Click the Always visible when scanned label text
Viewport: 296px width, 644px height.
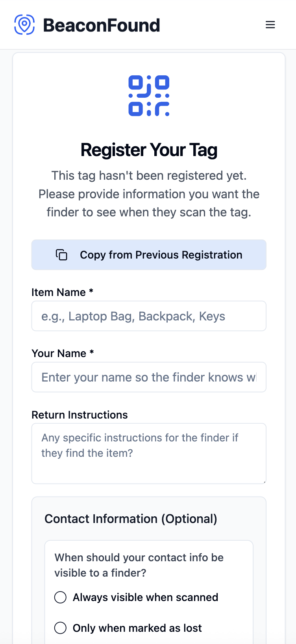coord(145,597)
